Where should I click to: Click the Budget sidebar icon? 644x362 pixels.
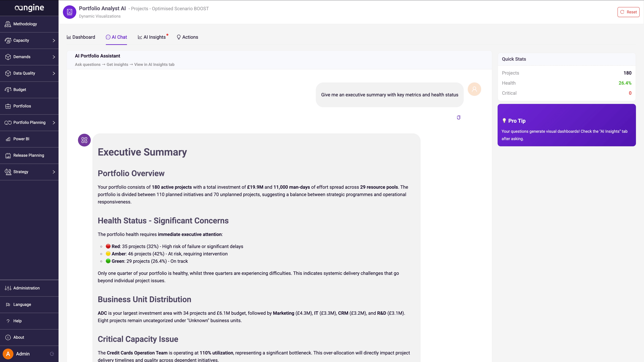coord(8,90)
